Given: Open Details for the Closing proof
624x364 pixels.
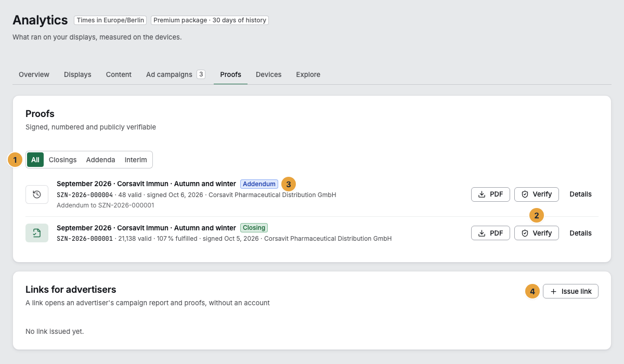Looking at the screenshot, I should (x=580, y=233).
